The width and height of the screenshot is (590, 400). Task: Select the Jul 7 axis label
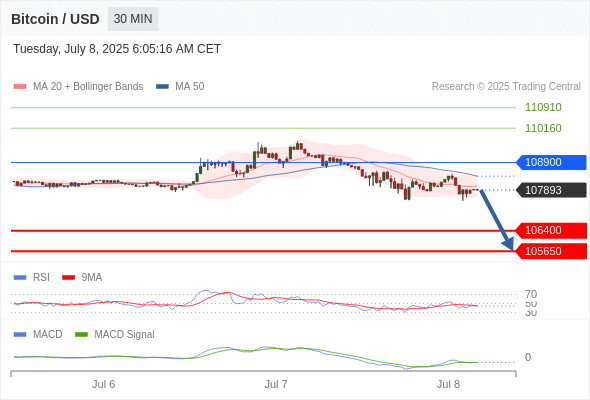pos(276,384)
